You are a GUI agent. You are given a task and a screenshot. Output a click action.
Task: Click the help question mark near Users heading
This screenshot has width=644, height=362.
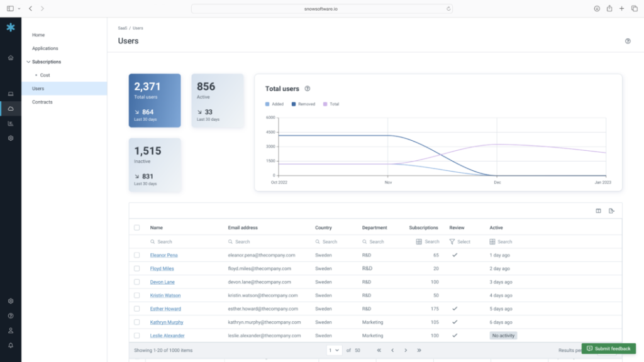tap(627, 40)
